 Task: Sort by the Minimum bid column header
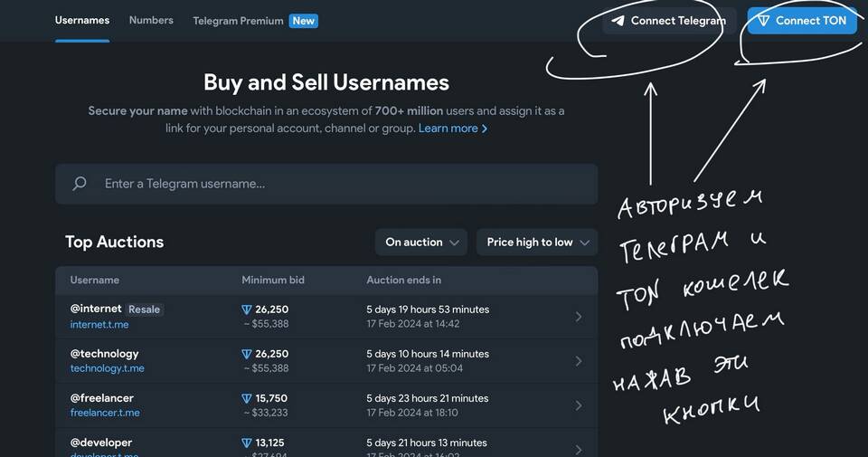tap(273, 281)
